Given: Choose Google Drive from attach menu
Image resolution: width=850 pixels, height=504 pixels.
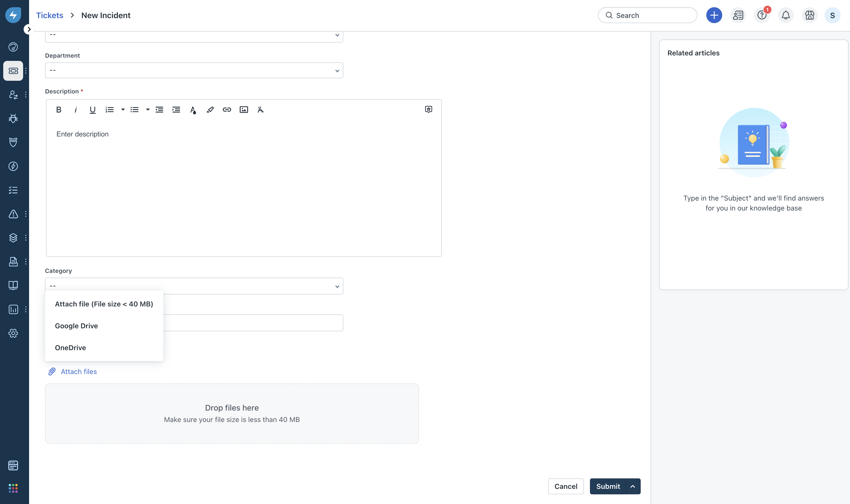Looking at the screenshot, I should coord(76,326).
